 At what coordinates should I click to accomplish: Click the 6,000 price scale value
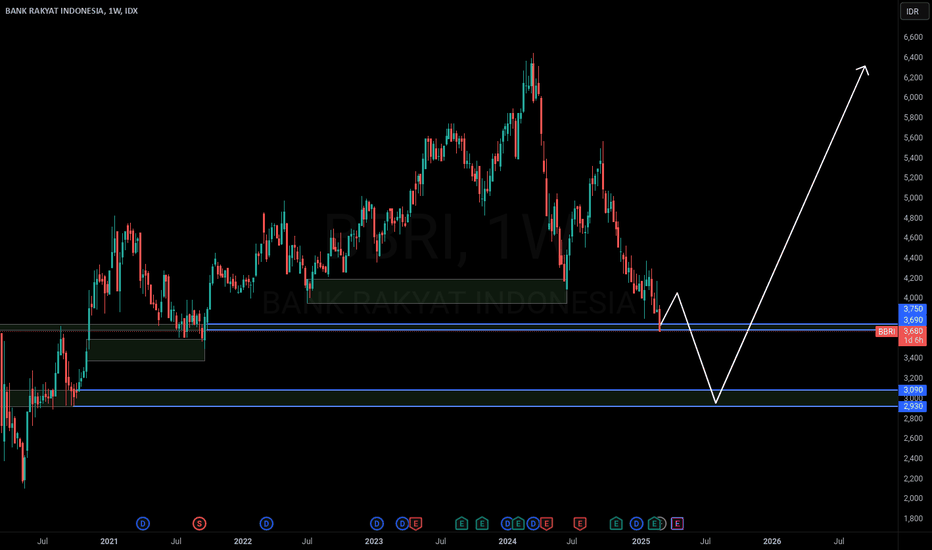913,97
